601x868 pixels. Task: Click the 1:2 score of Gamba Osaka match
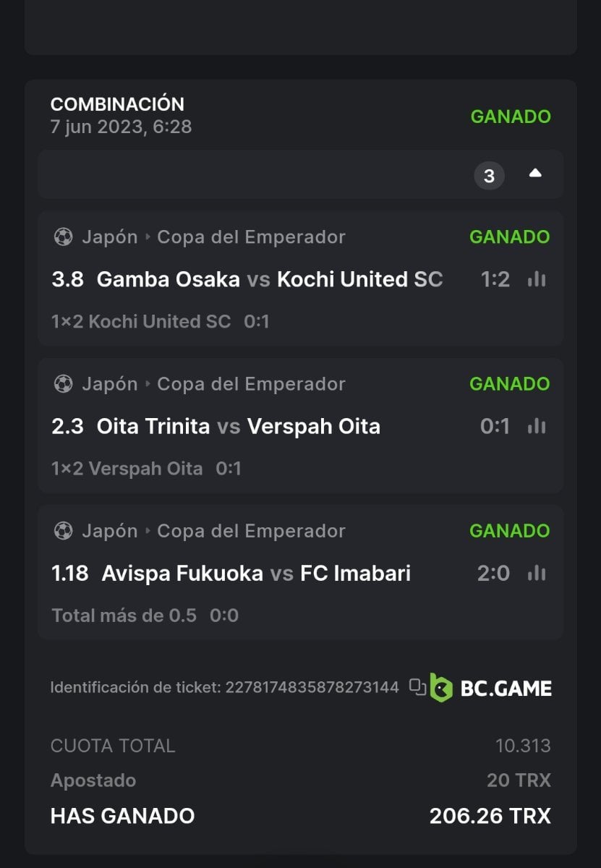(495, 279)
